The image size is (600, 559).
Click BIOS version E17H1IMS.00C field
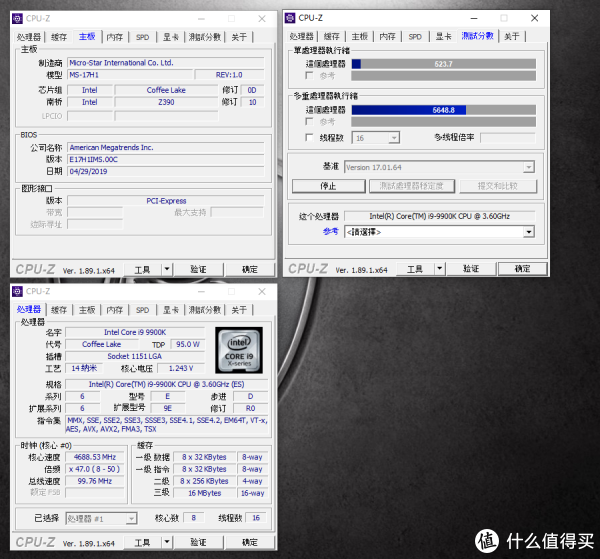(166, 160)
